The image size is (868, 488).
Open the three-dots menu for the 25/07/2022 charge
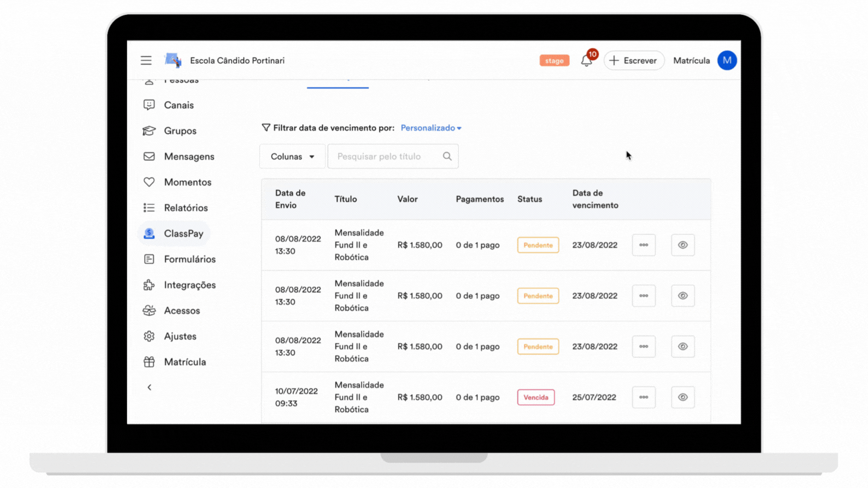click(644, 397)
